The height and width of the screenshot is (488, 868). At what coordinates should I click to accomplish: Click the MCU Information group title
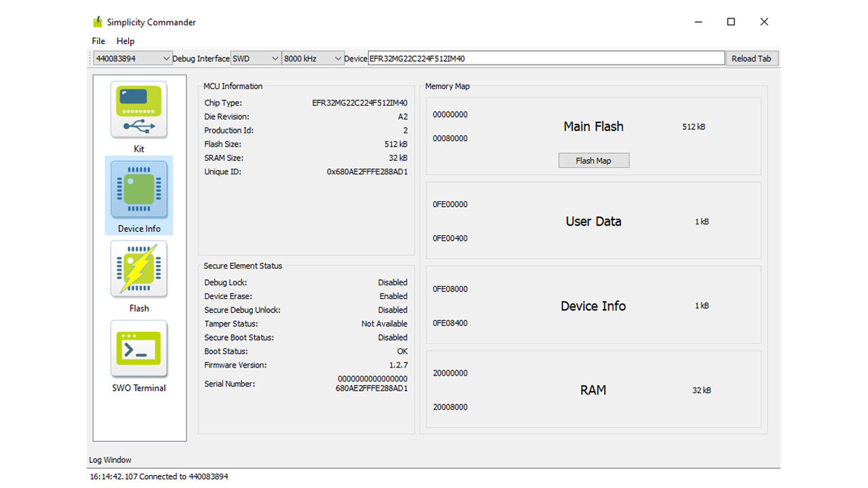coord(233,86)
